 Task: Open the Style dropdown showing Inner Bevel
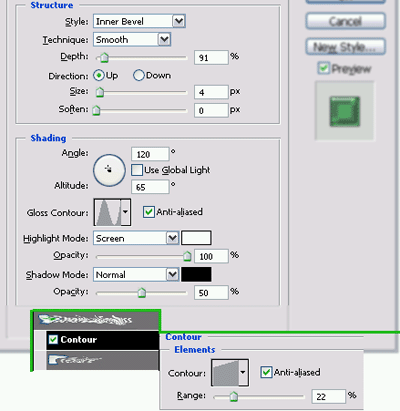139,21
